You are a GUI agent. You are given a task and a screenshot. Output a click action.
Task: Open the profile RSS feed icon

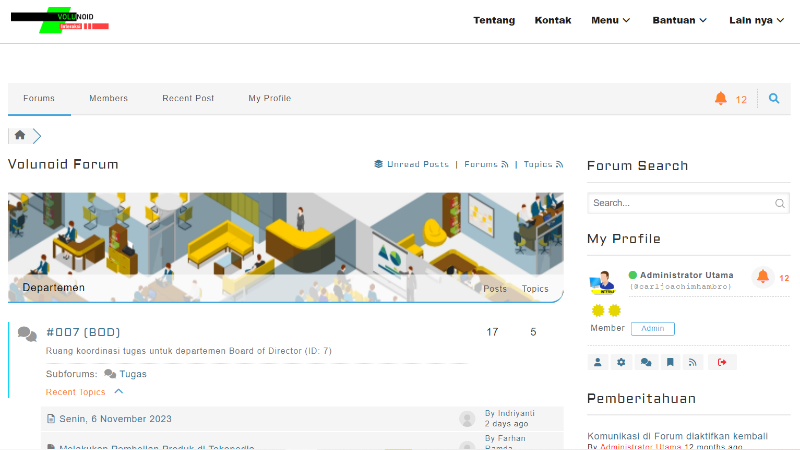(694, 362)
